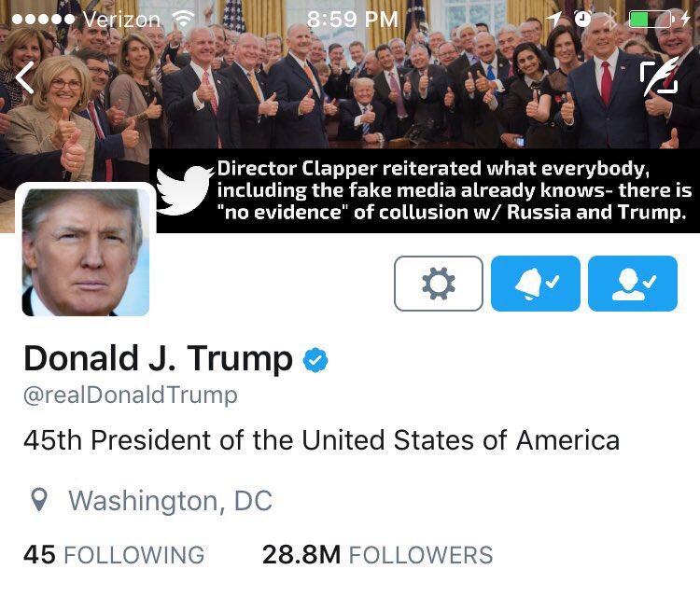
Task: Tap the Wi-Fi icon in status bar
Action: click(x=184, y=19)
